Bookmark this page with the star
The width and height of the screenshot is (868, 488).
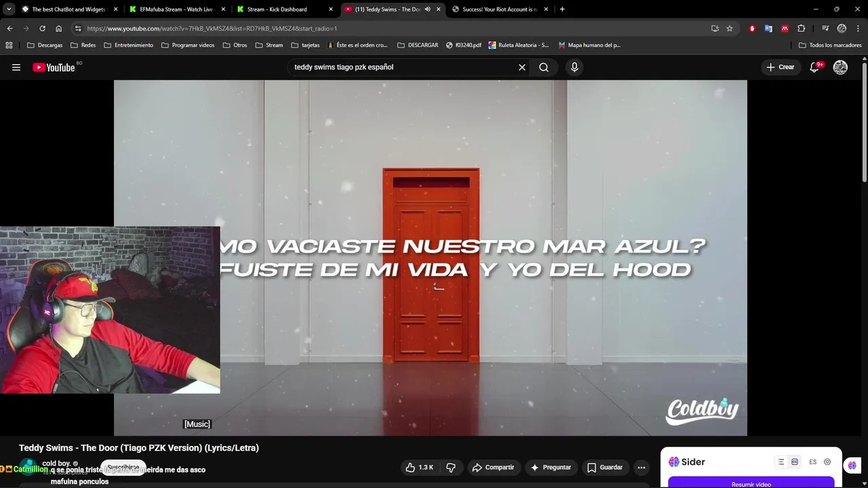730,28
